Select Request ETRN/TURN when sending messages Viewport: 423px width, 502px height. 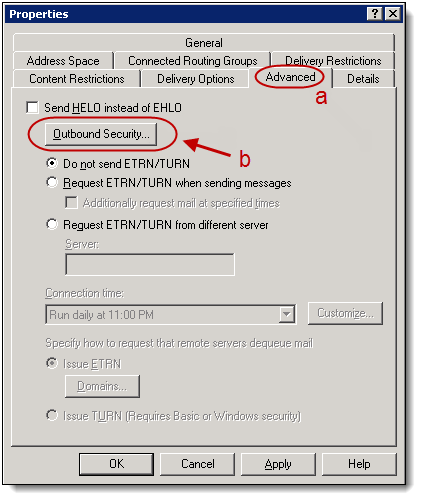[x=52, y=182]
